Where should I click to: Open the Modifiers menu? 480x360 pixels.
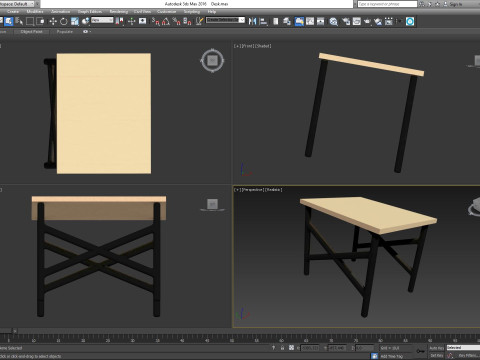[x=35, y=12]
